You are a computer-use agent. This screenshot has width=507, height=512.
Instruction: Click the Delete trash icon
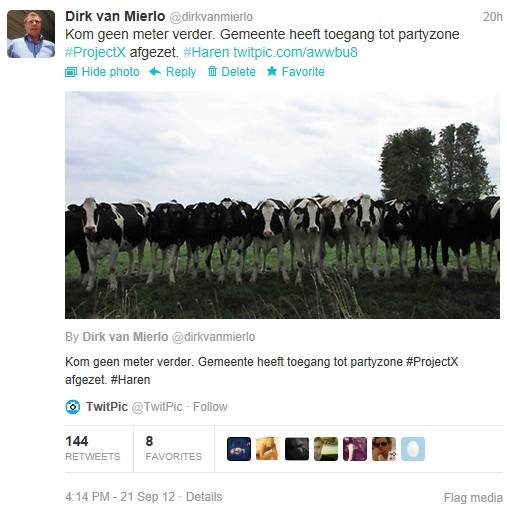(212, 71)
